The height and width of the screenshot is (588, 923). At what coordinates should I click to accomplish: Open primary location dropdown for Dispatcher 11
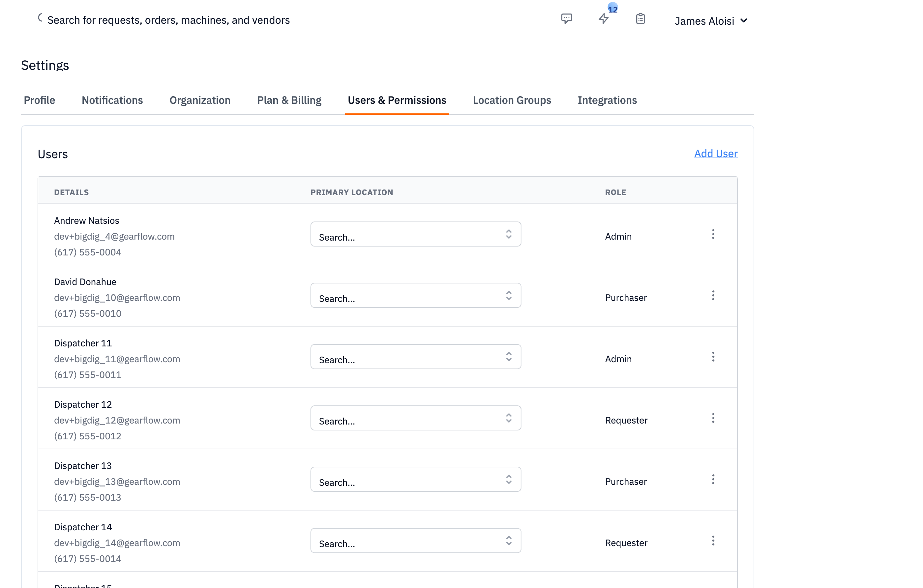[415, 357]
